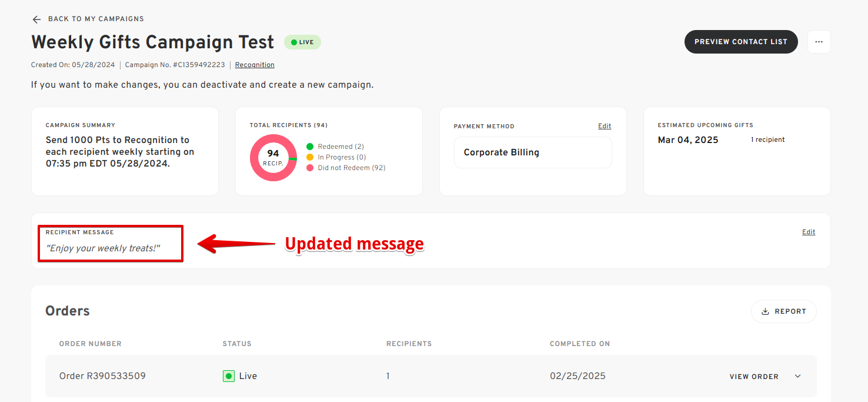
Task: Edit the payment method
Action: pos(605,126)
